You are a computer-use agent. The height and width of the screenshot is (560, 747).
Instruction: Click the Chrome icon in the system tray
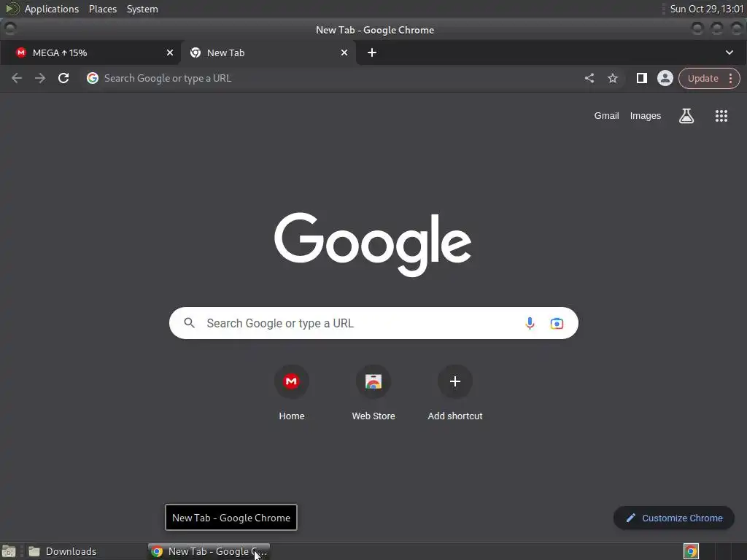(x=691, y=551)
